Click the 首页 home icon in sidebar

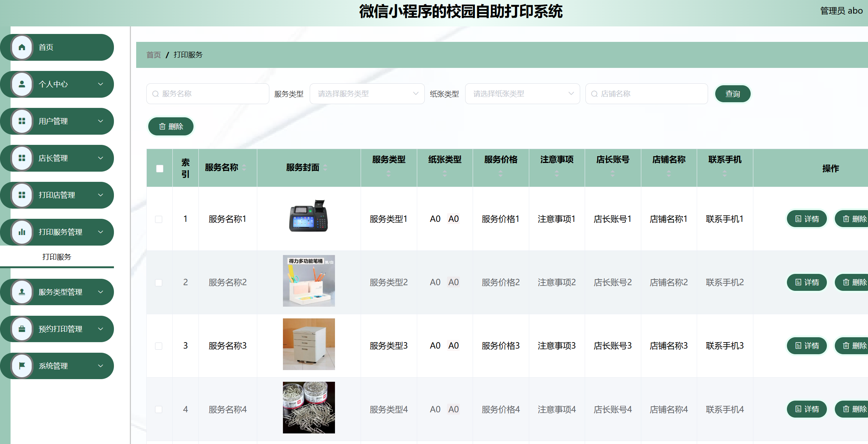click(x=22, y=47)
